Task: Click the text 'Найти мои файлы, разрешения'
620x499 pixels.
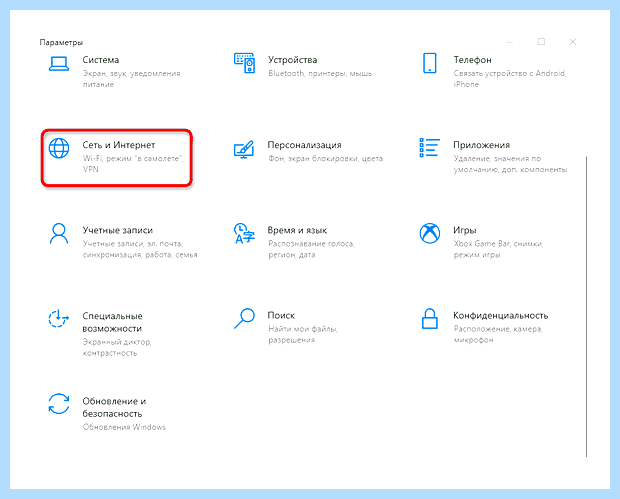Action: [x=302, y=334]
